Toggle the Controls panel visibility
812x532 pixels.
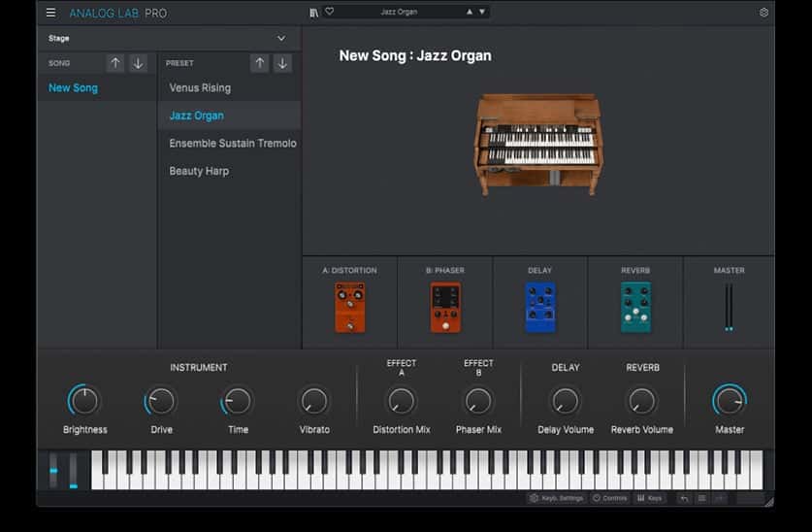[x=610, y=498]
